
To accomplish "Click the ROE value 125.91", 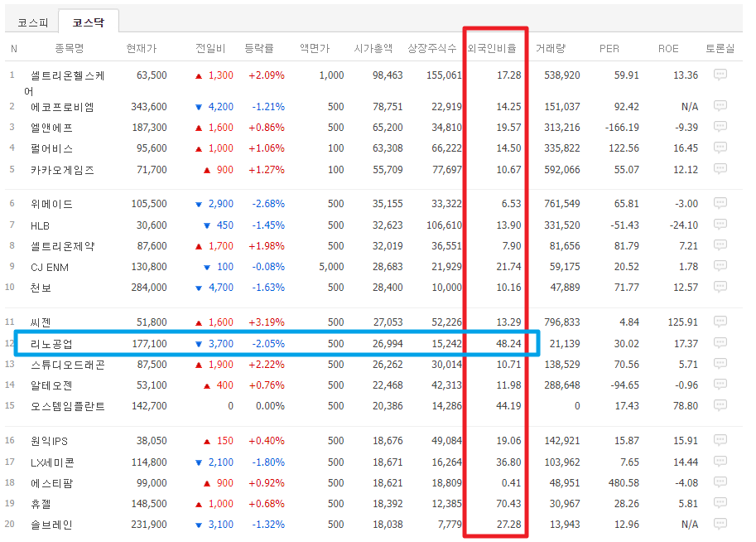I will (682, 322).
